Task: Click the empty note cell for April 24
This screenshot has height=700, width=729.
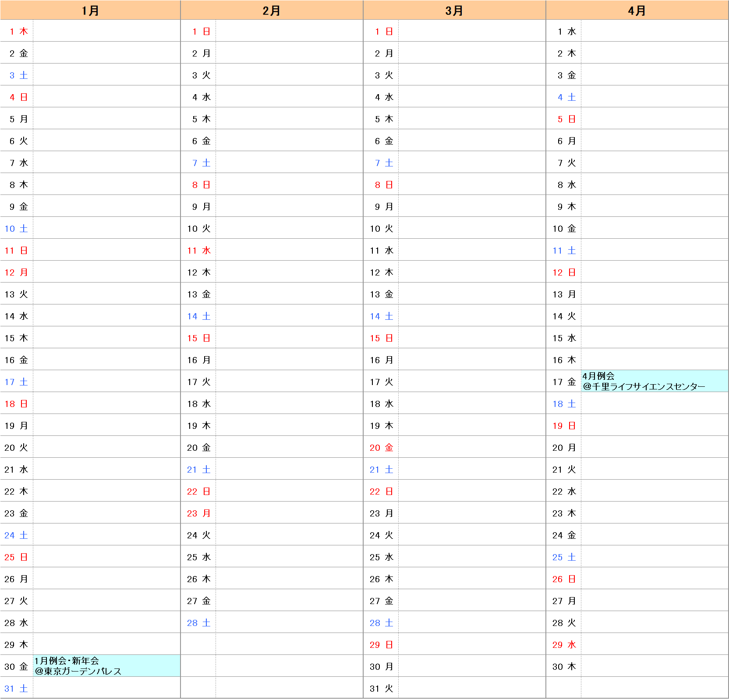Action: (655, 534)
